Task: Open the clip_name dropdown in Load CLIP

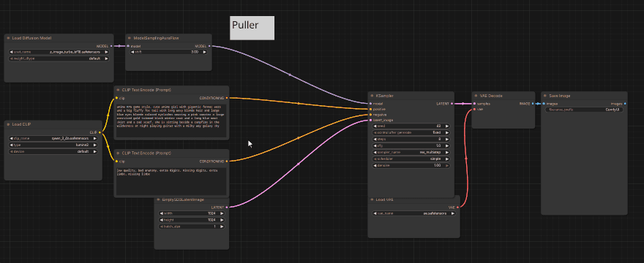Action: [53, 138]
